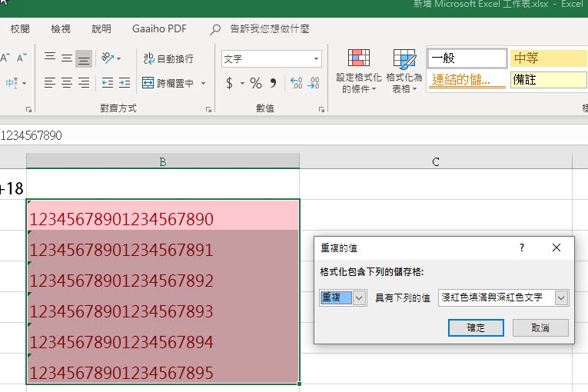Screen dimensions: 588x392
Task: Center text horizontally
Action: point(67,82)
